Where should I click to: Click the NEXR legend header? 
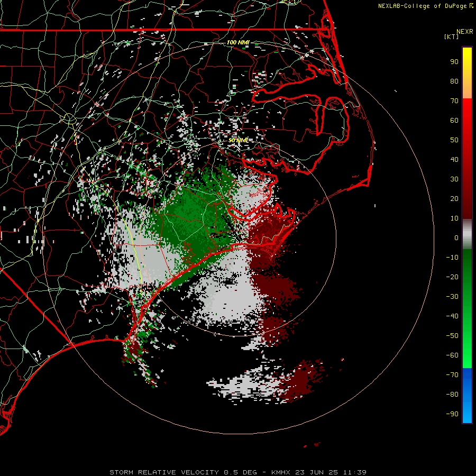click(465, 32)
